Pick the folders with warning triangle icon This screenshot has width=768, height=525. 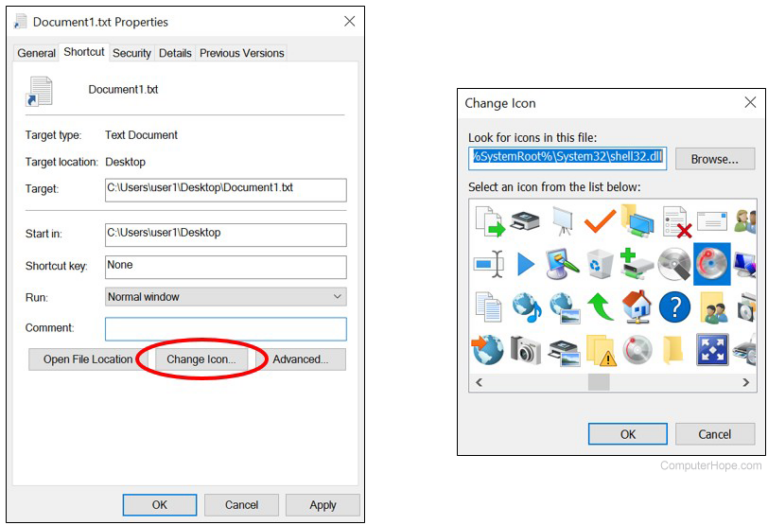(600, 351)
